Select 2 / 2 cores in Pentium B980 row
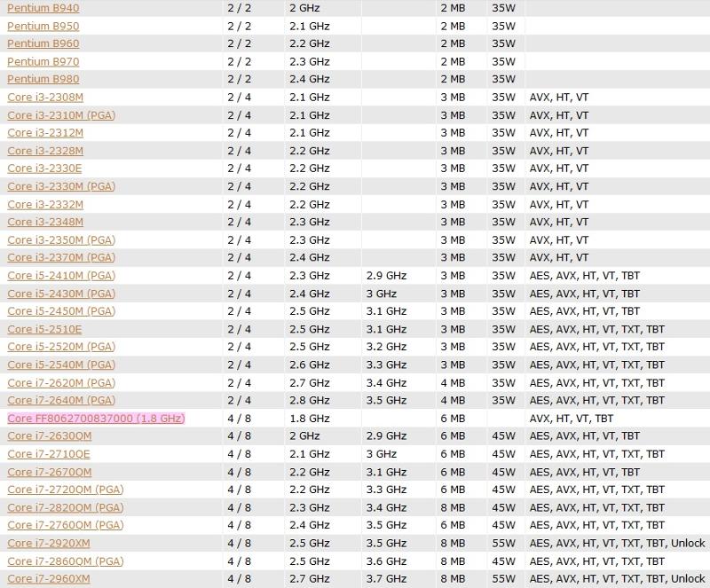 click(x=239, y=79)
